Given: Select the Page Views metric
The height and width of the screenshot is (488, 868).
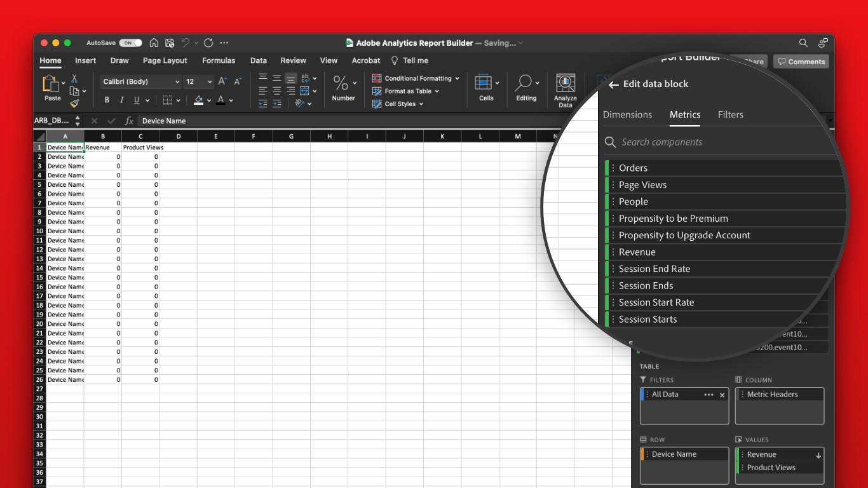Looking at the screenshot, I should click(x=725, y=185).
